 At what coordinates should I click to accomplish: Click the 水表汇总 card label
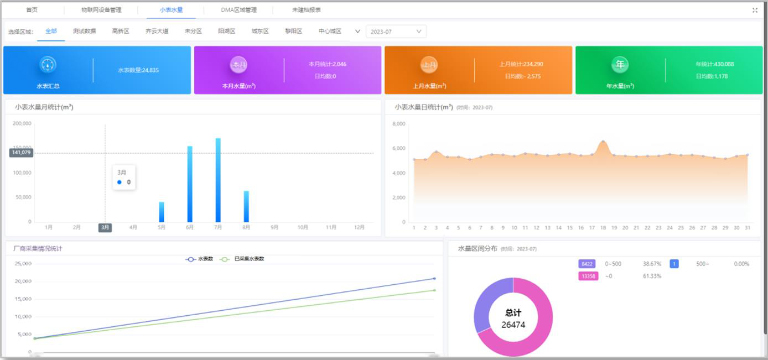(x=48, y=86)
